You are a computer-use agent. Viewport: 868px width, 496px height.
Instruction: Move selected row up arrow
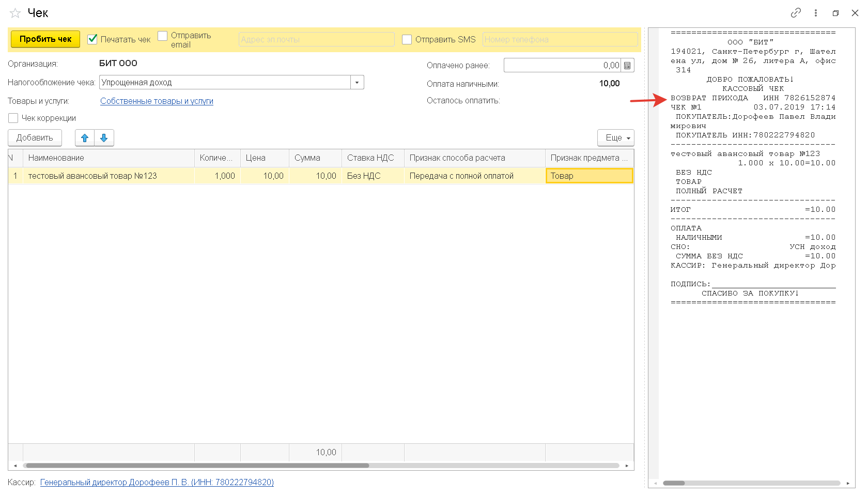[85, 138]
